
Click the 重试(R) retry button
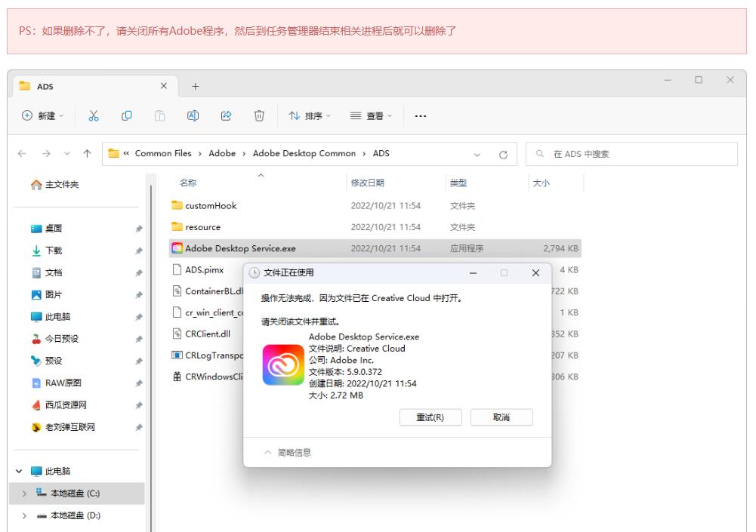[430, 417]
